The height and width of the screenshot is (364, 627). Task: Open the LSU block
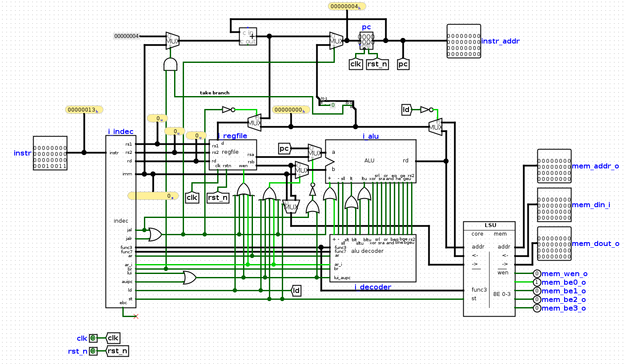[489, 269]
